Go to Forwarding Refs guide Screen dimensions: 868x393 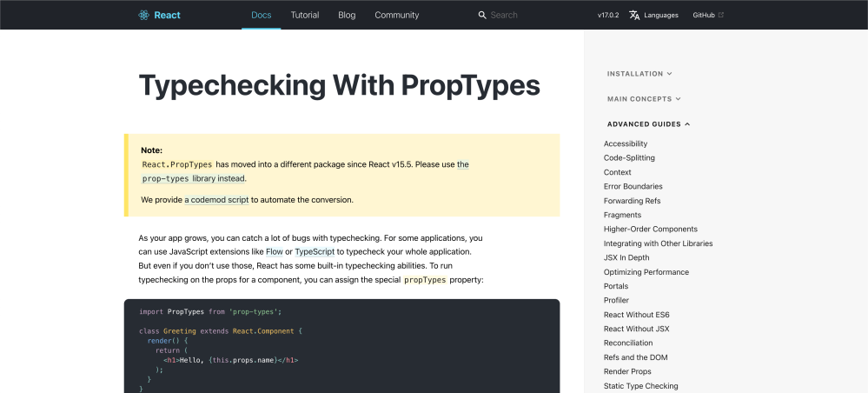(x=633, y=201)
